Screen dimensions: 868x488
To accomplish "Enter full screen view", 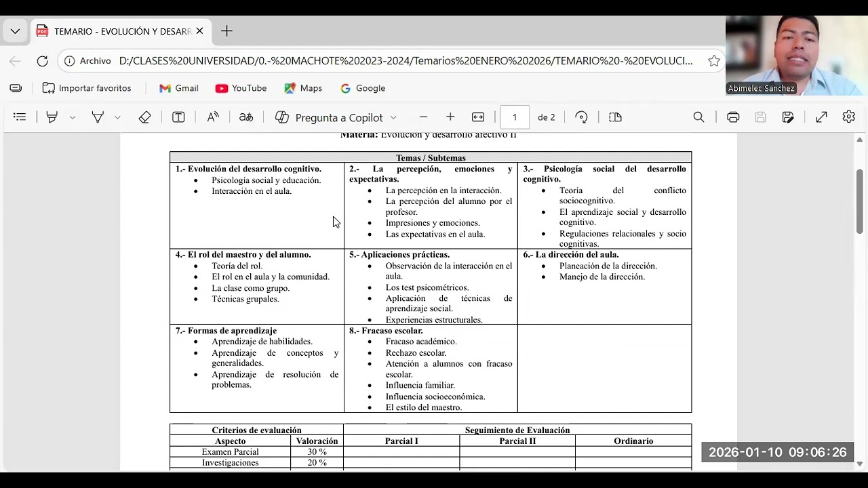I will click(x=821, y=117).
